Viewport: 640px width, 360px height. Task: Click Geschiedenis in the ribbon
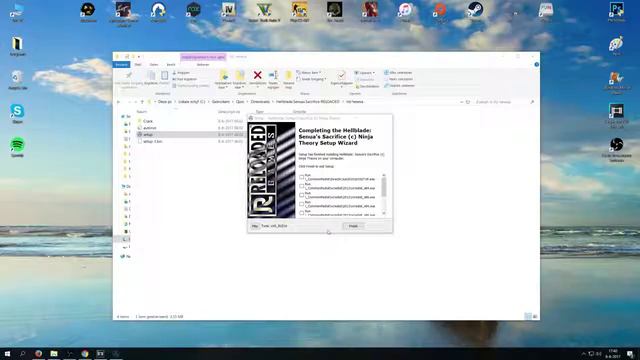367,86
